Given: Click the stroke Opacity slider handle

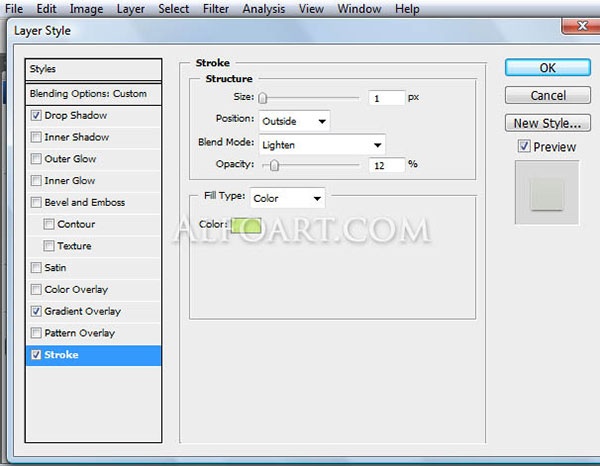Looking at the screenshot, I should (x=274, y=165).
